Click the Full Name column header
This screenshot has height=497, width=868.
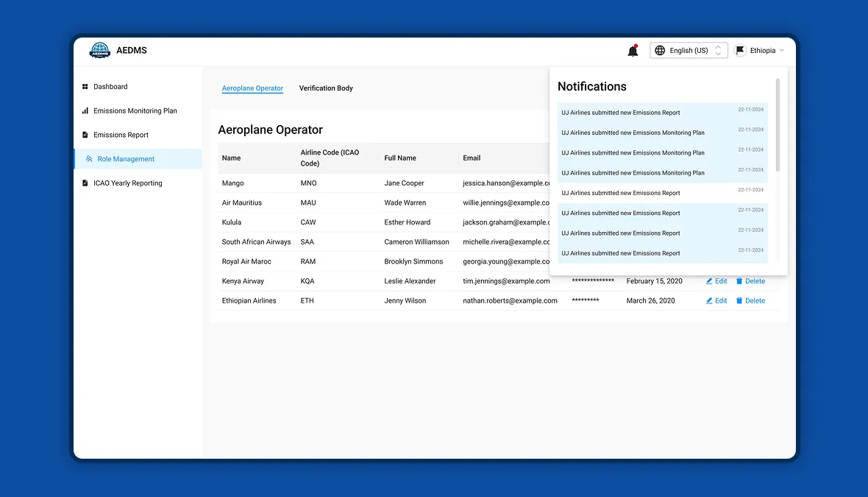400,158
